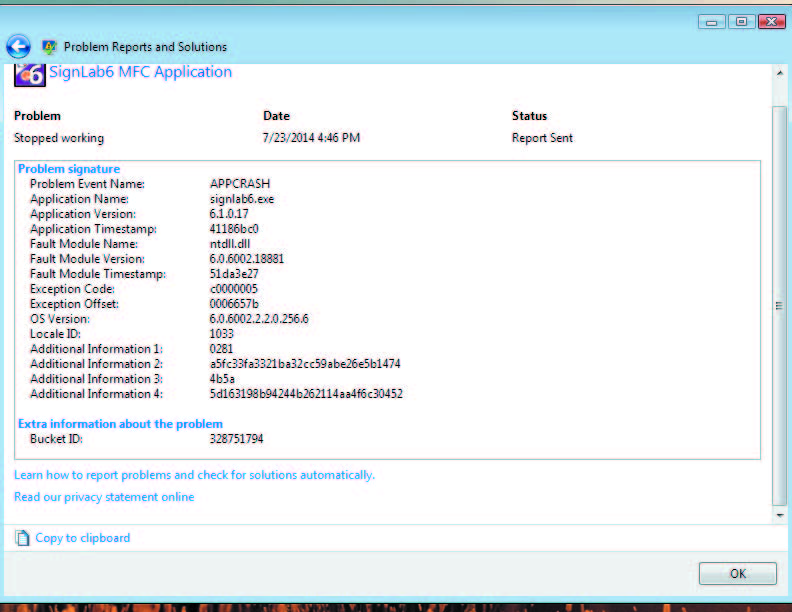Select Additional Information 1 value 0281
The height and width of the screenshot is (612, 792).
pos(221,349)
